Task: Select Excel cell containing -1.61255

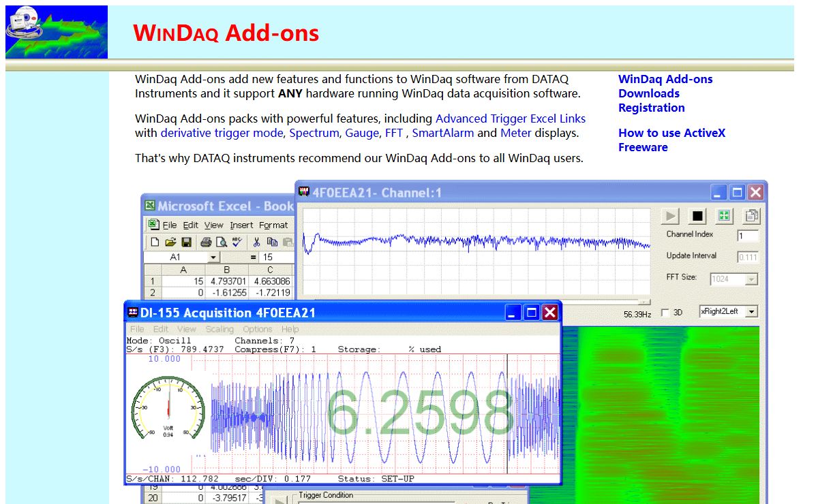Action: (x=227, y=293)
